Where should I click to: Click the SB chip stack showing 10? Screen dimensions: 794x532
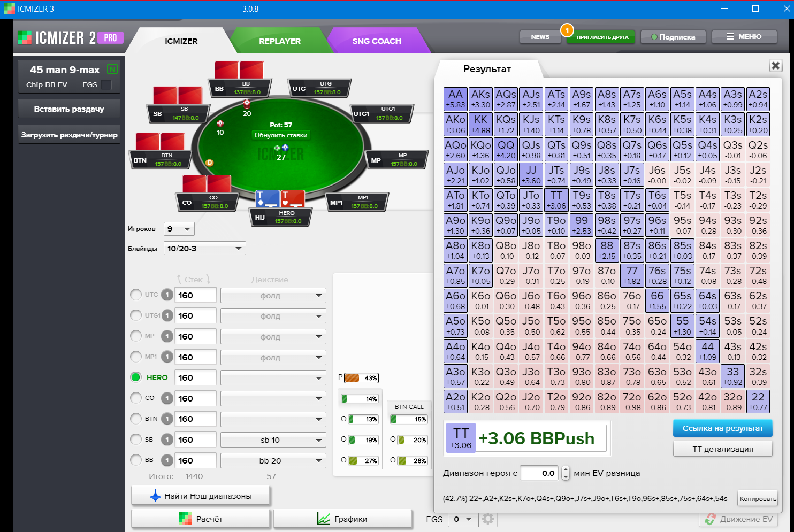pyautogui.click(x=220, y=124)
